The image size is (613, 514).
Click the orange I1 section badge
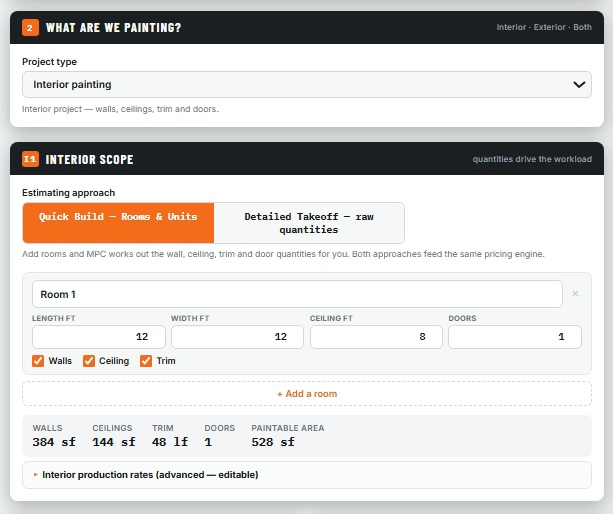30,159
